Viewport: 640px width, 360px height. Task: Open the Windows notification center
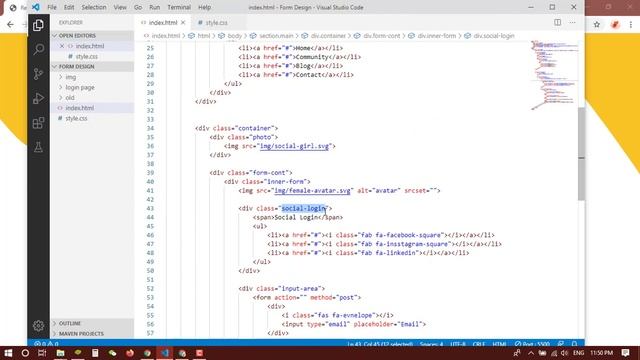point(626,353)
